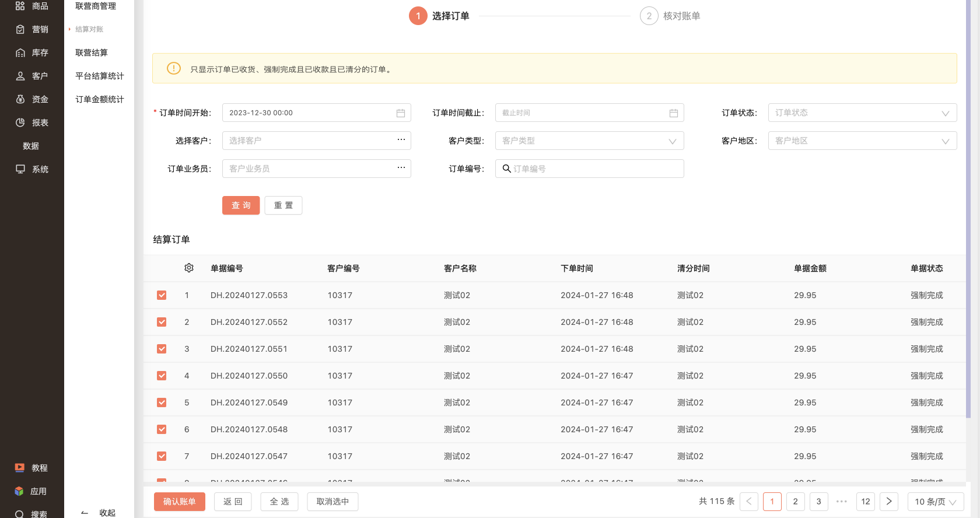The width and height of the screenshot is (980, 518).
Task: Open the 教程 video icon
Action: [x=20, y=468]
